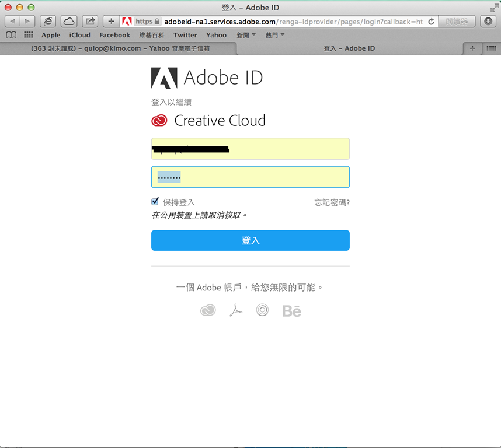Open the 維基百科 bookmark
501x448 pixels.
(x=152, y=35)
